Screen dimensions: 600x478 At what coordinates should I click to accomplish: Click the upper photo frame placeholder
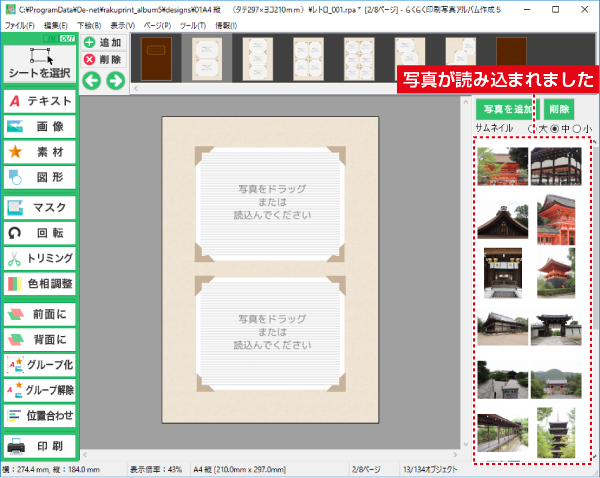coord(271,204)
